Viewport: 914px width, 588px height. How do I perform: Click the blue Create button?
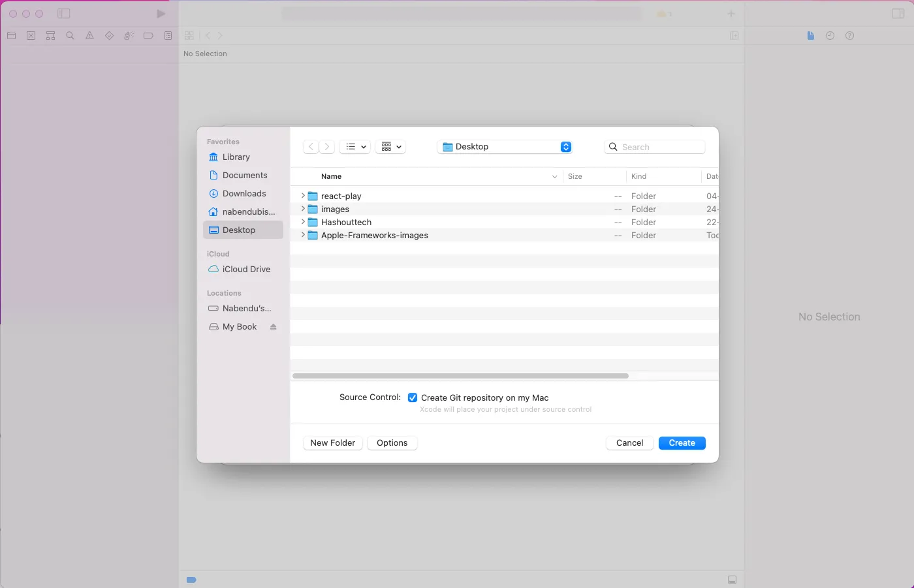pyautogui.click(x=682, y=443)
